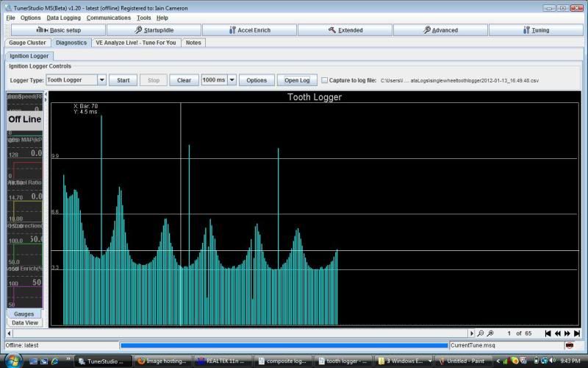This screenshot has width=588, height=368.
Task: Click the Off Line indicator
Action: click(25, 119)
